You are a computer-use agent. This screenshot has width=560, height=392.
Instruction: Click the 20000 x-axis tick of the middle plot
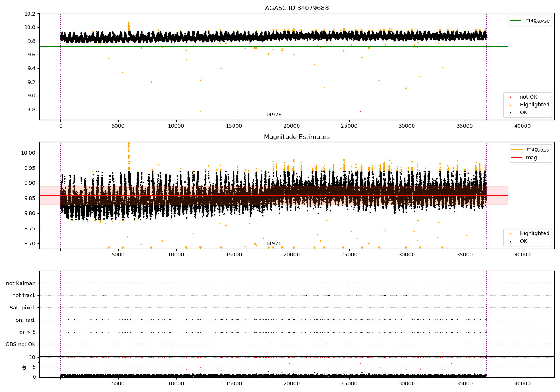tap(292, 255)
